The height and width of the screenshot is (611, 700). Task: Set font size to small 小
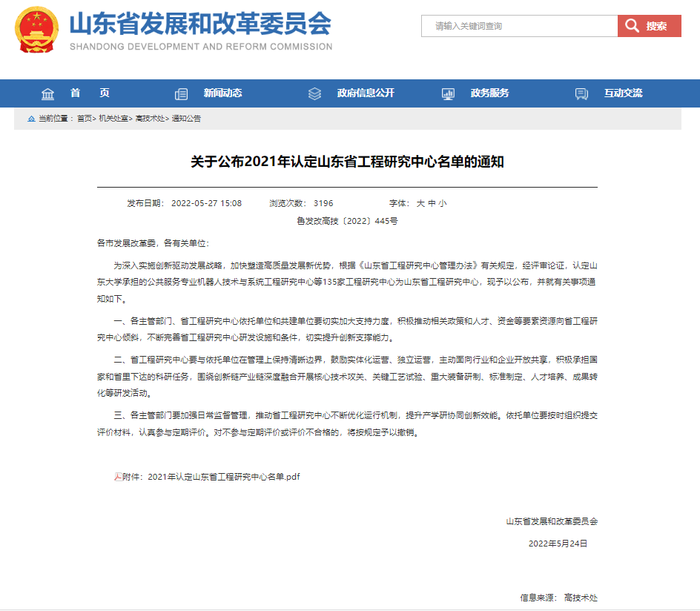443,203
